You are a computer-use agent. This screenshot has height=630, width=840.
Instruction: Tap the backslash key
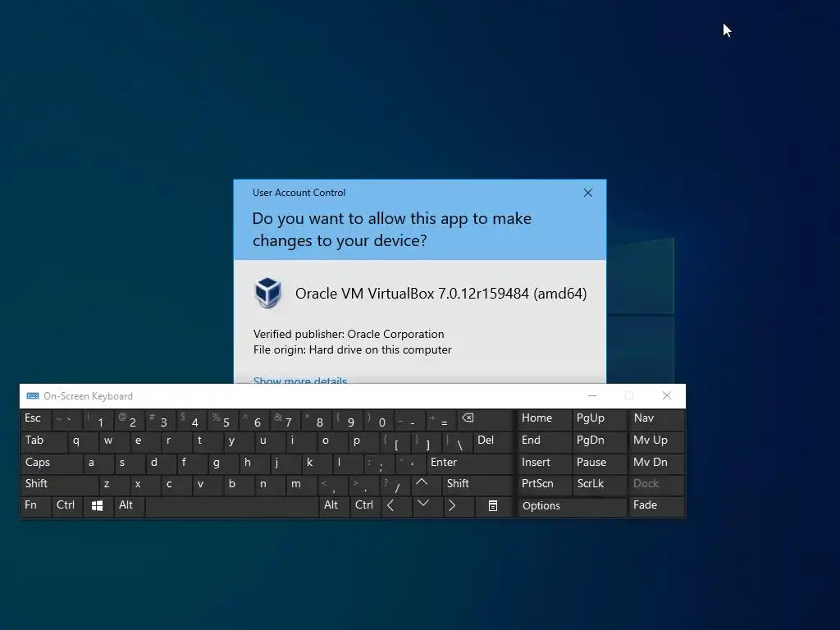point(458,442)
